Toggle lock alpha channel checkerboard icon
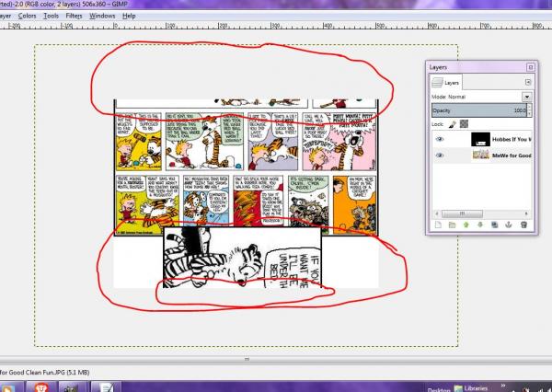552x392 pixels. pyautogui.click(x=464, y=123)
